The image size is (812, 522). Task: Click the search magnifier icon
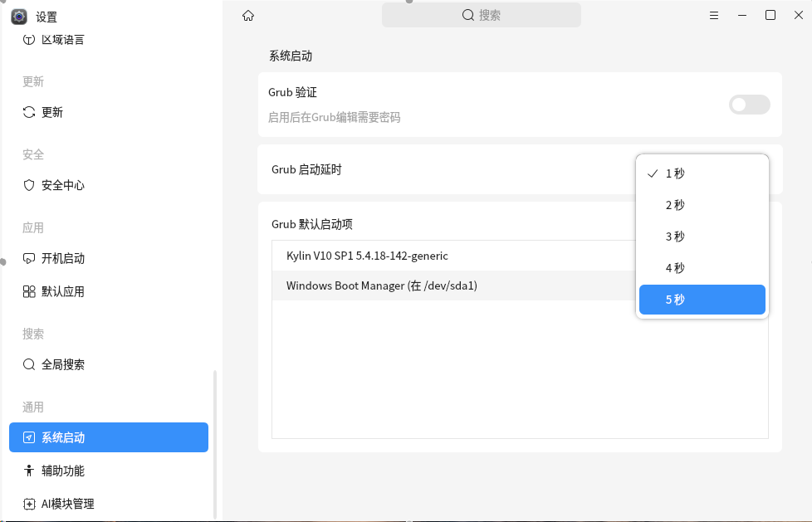468,15
